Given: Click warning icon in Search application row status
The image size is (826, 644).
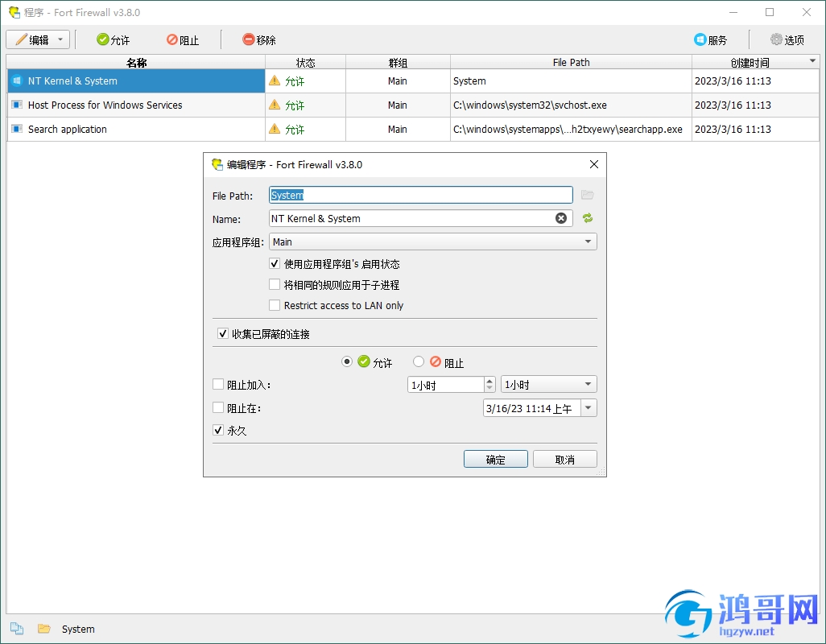Looking at the screenshot, I should point(275,129).
